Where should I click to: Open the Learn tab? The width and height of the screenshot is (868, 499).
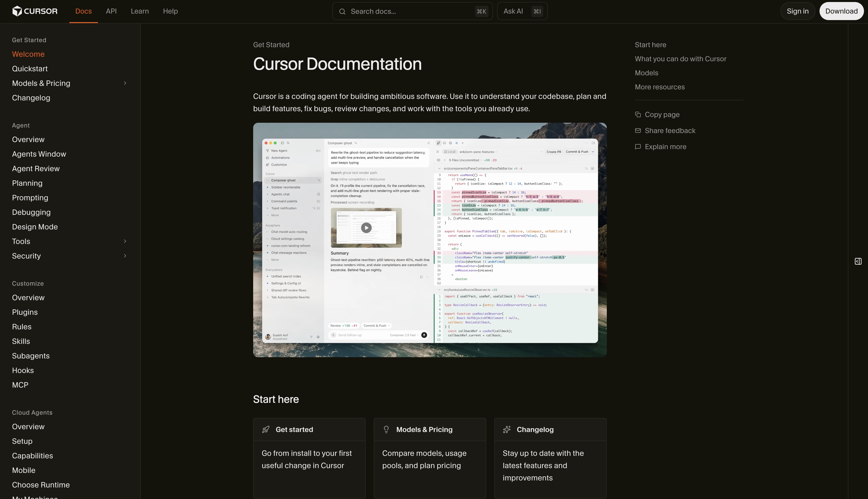[x=140, y=11]
